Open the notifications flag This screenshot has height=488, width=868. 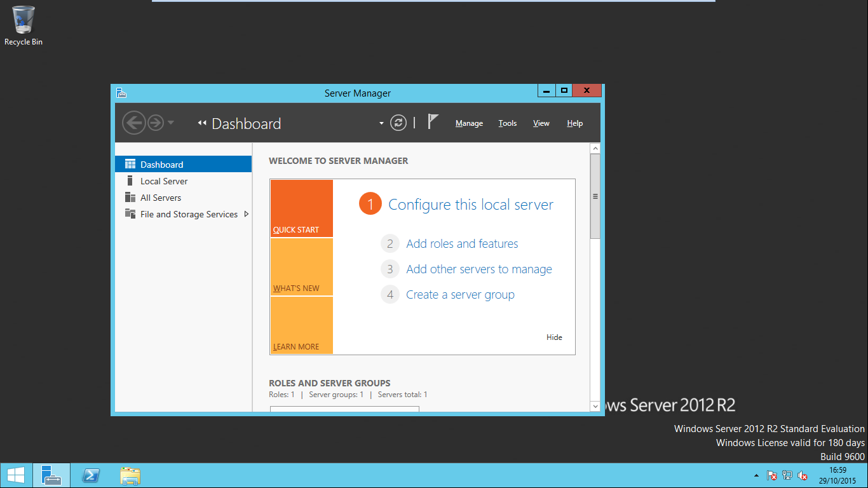[433, 121]
